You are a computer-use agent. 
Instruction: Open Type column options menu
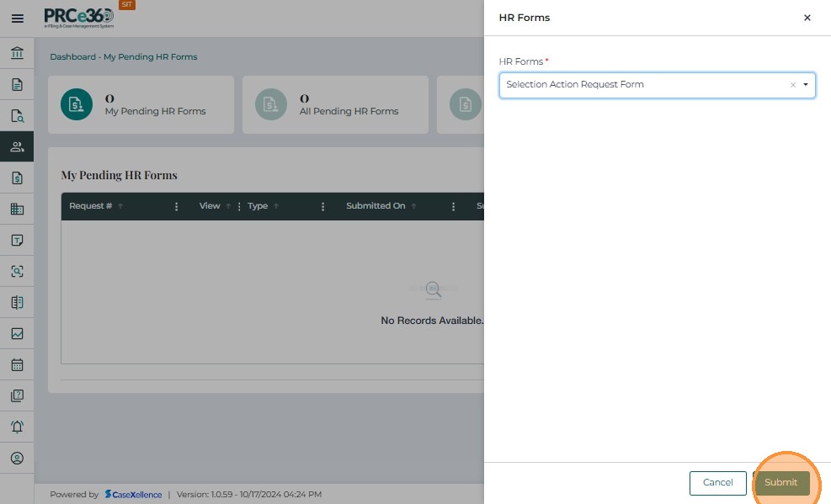coord(322,206)
